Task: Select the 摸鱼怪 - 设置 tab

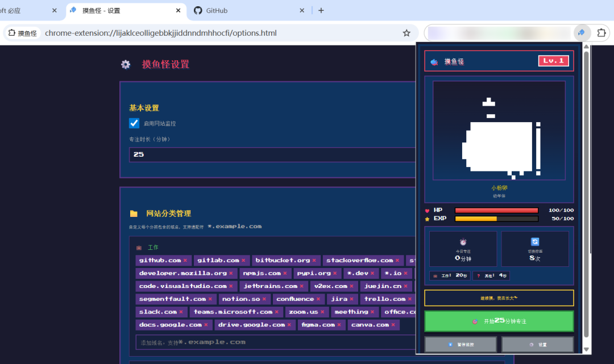Action: (125, 11)
